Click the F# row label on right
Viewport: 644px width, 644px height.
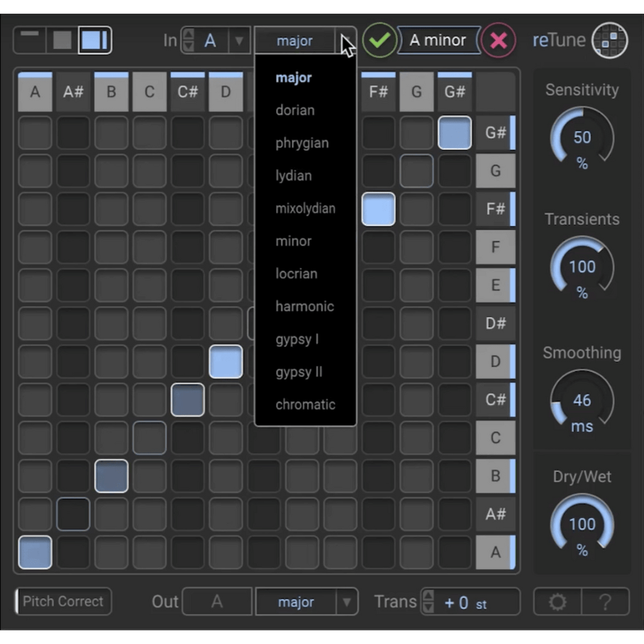(496, 209)
